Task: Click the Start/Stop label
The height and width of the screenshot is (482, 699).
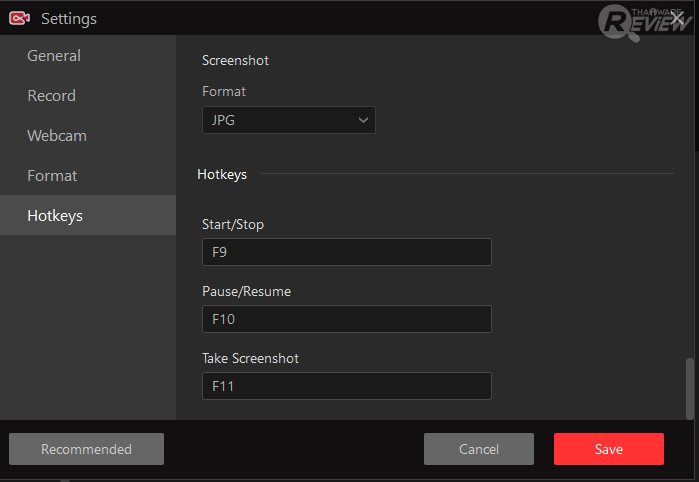Action: click(x=233, y=224)
